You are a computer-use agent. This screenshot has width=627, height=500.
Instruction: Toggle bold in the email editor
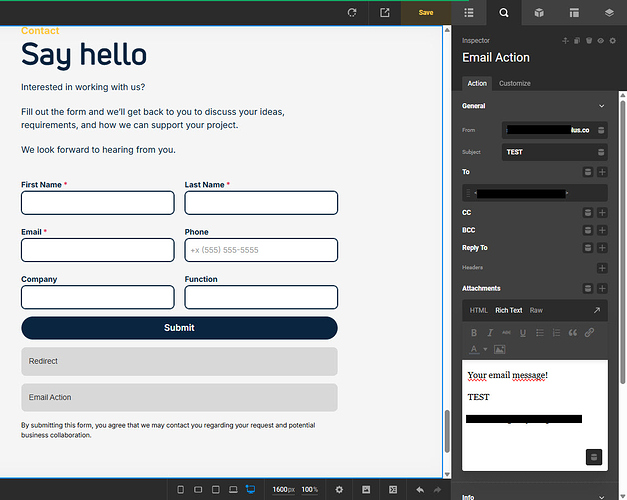[x=472, y=333]
